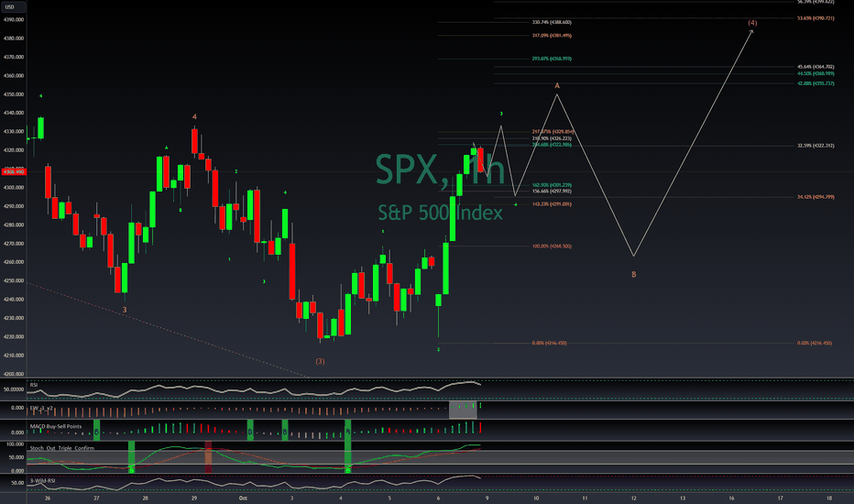This screenshot has height=504, width=854.
Task: Click the red current price tag 4308.490
Action: (14, 171)
